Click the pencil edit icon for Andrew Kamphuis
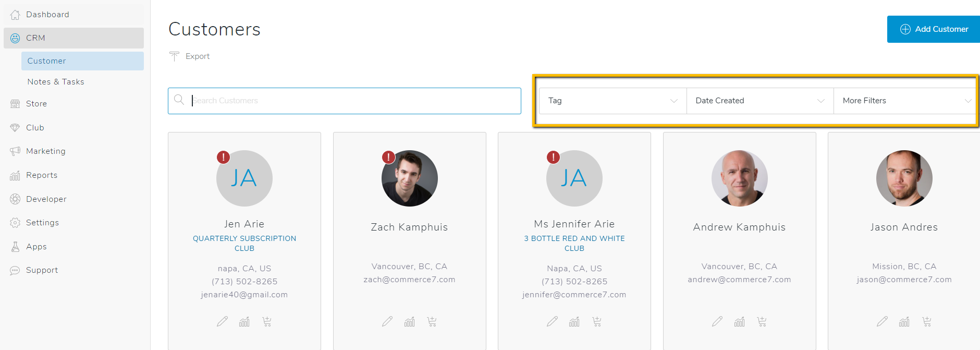The width and height of the screenshot is (980, 350). point(717,321)
